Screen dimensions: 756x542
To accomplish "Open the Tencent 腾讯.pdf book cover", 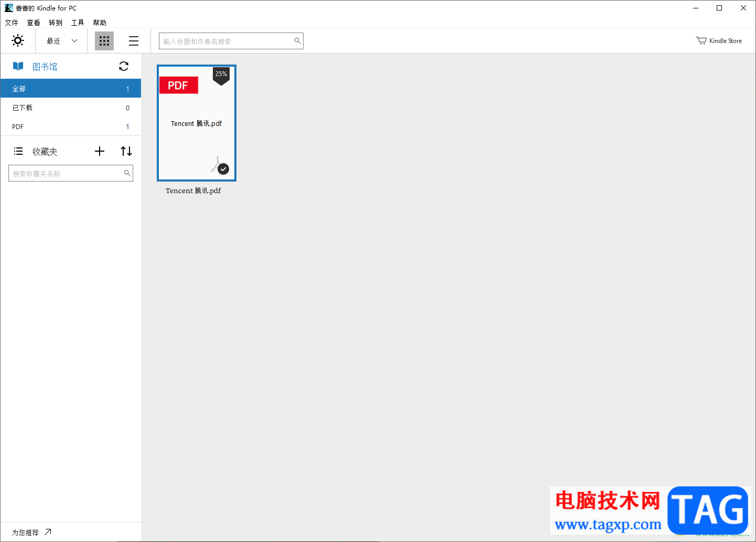I will 197,123.
